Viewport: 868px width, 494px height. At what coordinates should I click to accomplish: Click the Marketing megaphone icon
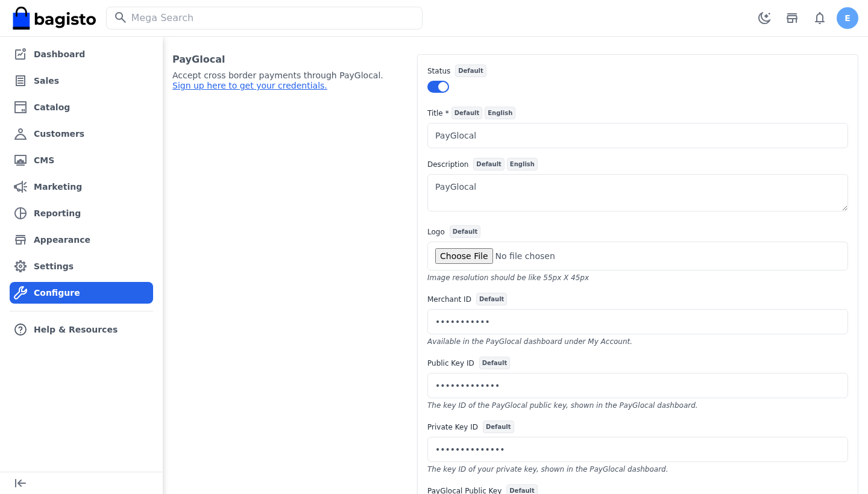click(x=20, y=187)
